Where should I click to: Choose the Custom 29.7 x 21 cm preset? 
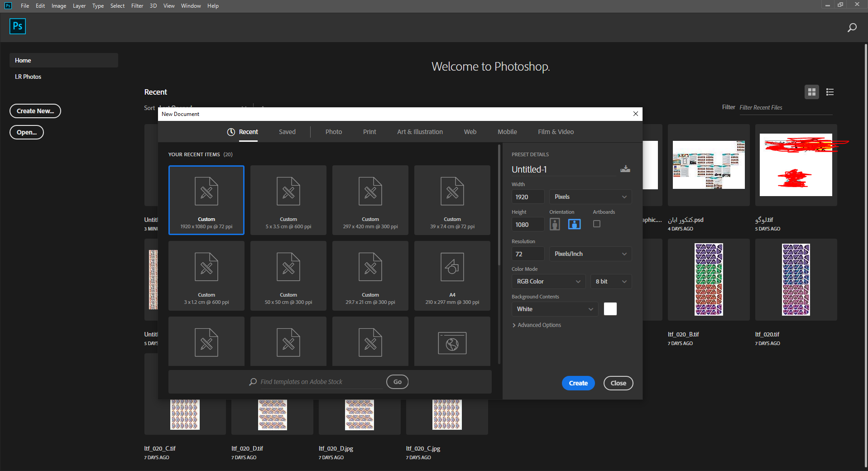[x=370, y=275]
